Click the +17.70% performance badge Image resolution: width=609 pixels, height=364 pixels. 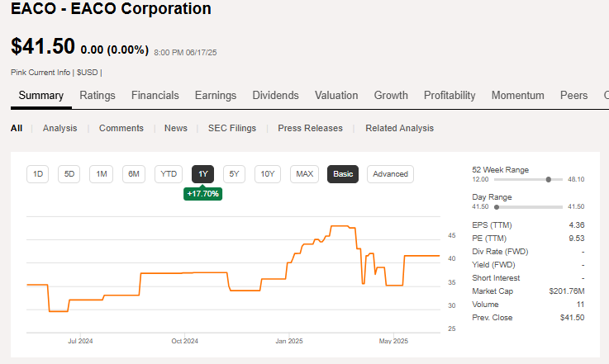coord(202,194)
